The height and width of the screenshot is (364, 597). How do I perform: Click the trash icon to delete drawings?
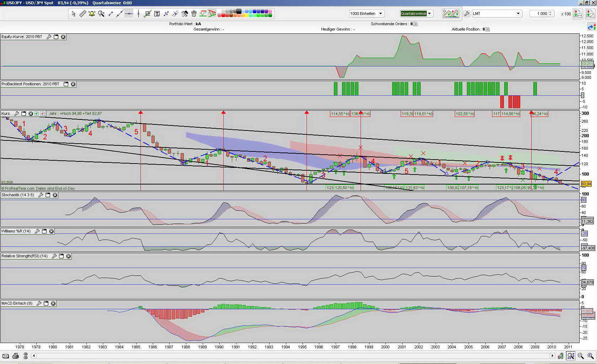tap(193, 14)
